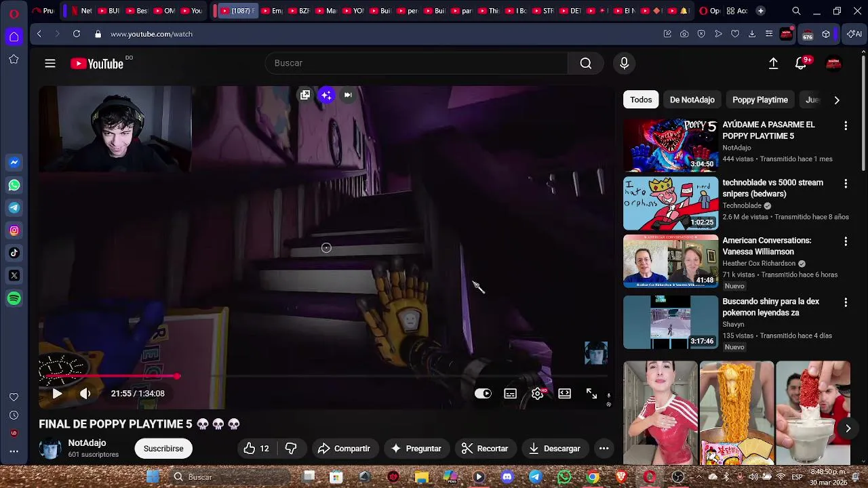Open the account avatar menu
This screenshot has width=868, height=488.
pos(833,63)
